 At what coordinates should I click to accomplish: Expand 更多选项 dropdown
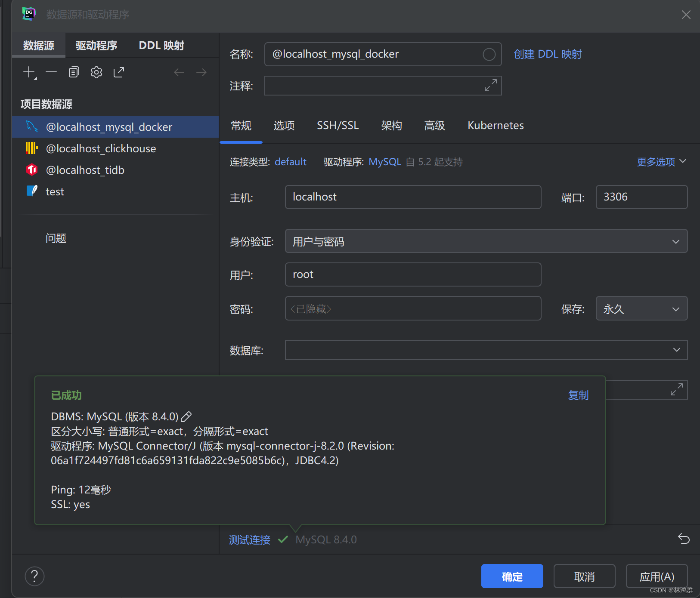click(662, 162)
